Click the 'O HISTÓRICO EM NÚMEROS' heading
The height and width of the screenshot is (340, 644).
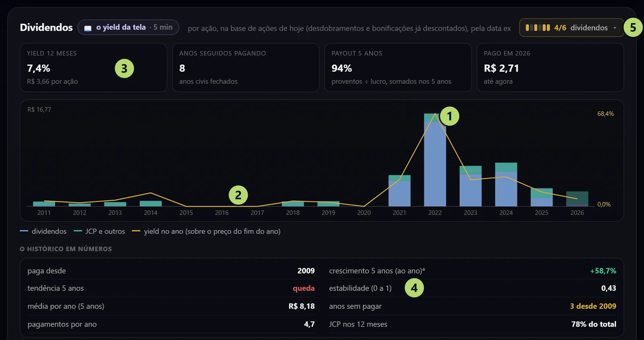(66, 249)
